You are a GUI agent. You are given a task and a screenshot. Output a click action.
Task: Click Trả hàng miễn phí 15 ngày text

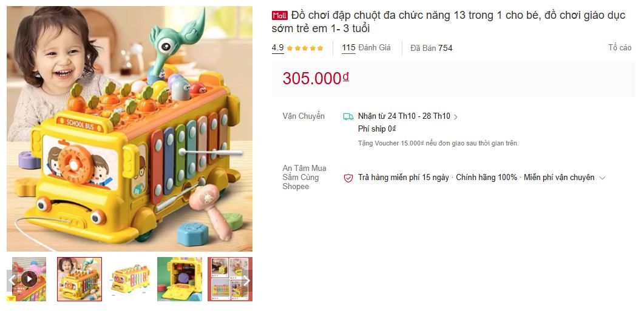click(x=403, y=178)
